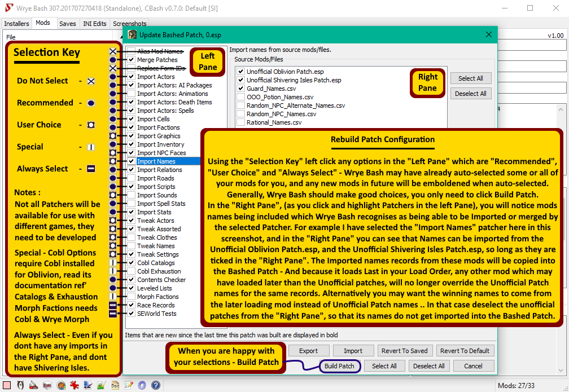
Task: Click the green landscape with pencil icon
Action: 101,385
